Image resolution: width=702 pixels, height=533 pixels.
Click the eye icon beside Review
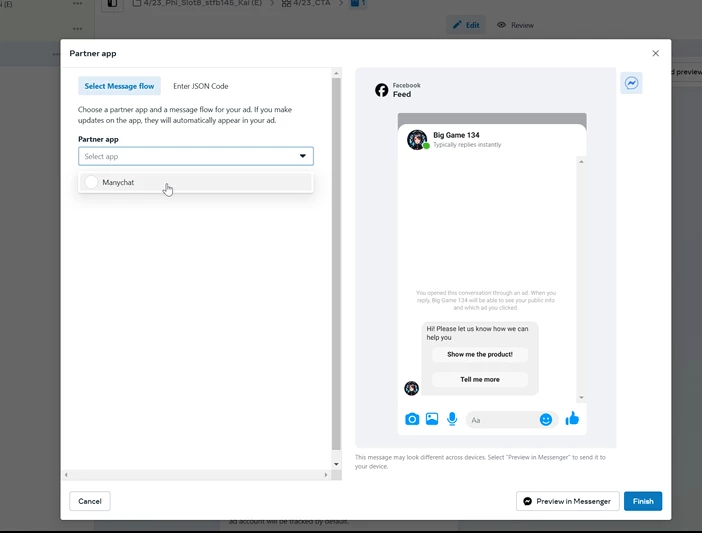pyautogui.click(x=501, y=25)
